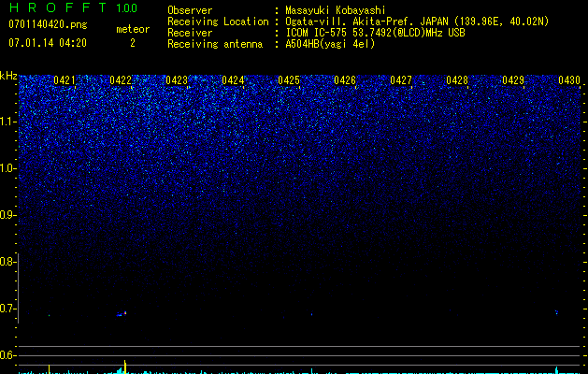
Task: Click the 0.9 kHz axis label
Action: [x=7, y=215]
